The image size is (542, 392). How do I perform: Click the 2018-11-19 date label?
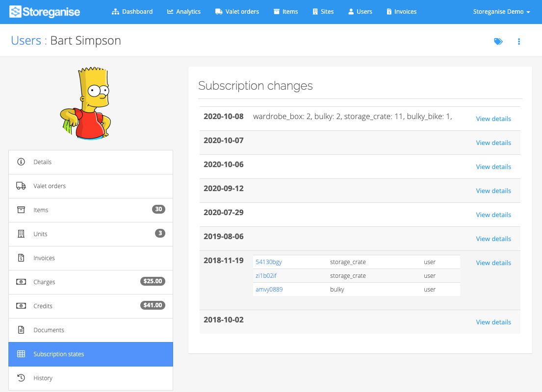[x=223, y=260]
